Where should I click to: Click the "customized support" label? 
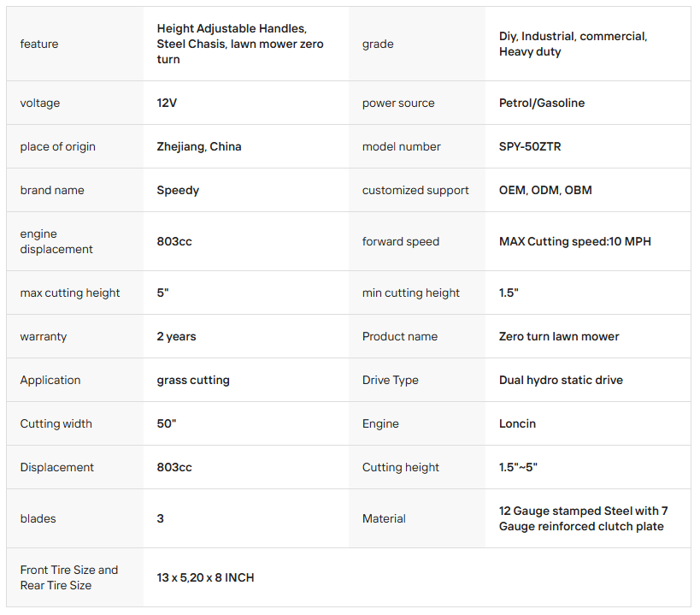(415, 190)
